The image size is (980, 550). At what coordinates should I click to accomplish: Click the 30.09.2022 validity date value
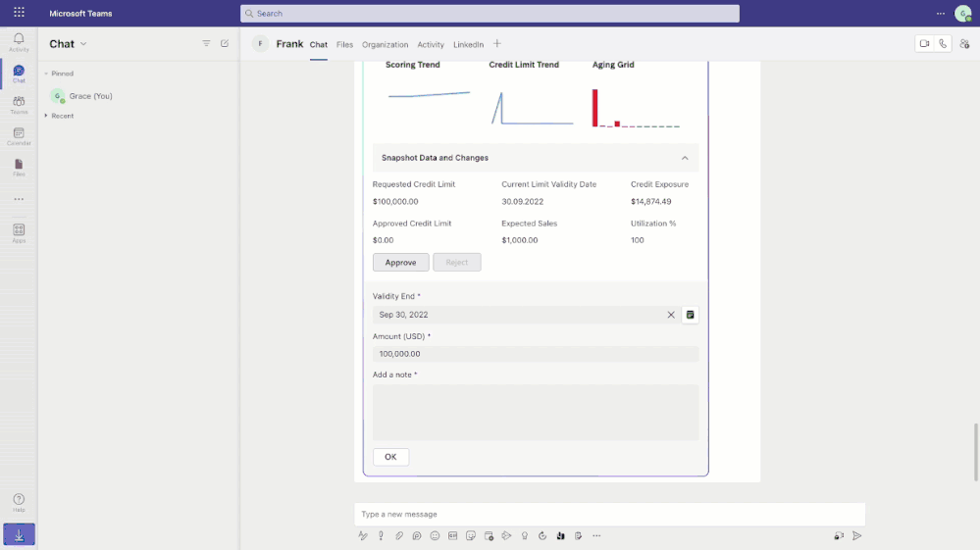(523, 202)
